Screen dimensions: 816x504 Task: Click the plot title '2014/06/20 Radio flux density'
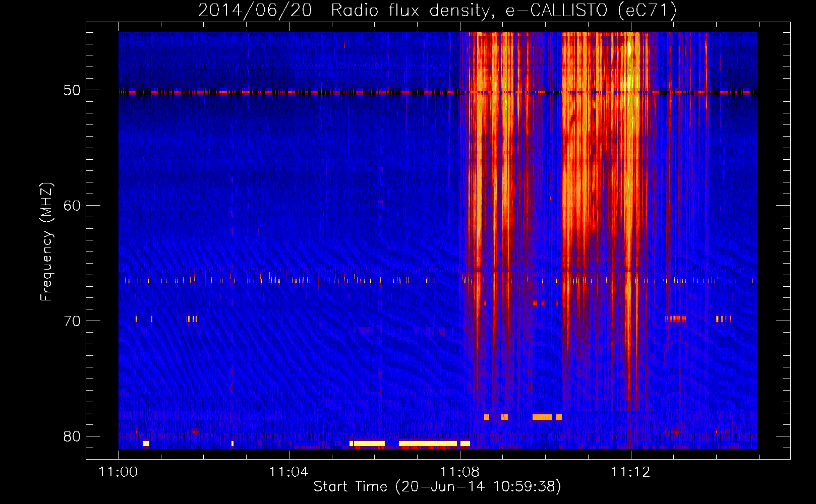(346, 10)
